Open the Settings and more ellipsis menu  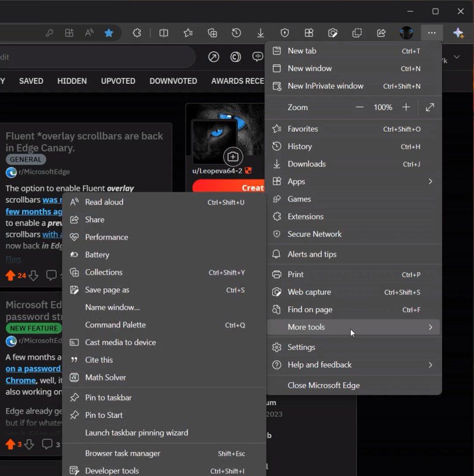[x=432, y=33]
